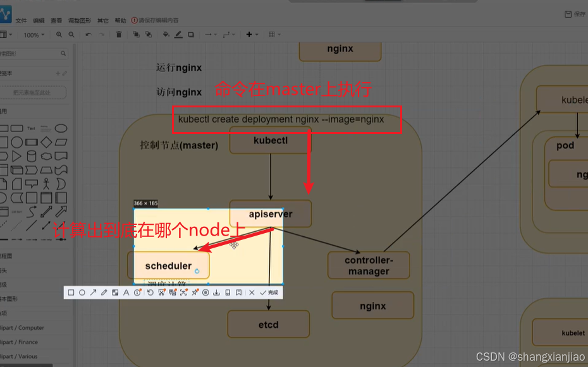
Task: Select the diamond shape in shapes palette
Action: (46, 142)
